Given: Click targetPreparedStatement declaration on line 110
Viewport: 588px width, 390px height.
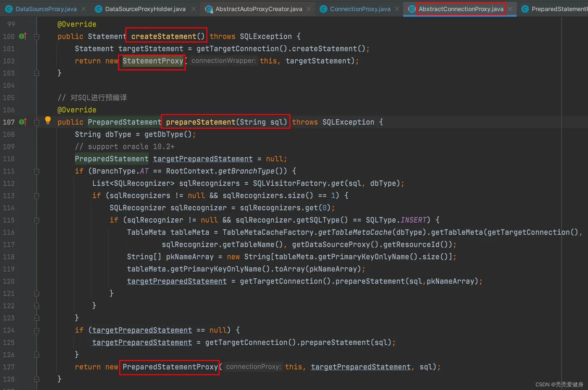Looking at the screenshot, I should tap(203, 159).
